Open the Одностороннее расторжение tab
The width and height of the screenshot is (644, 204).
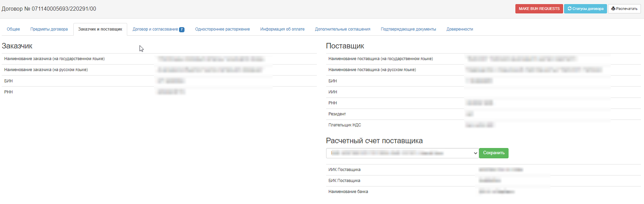[x=222, y=29]
